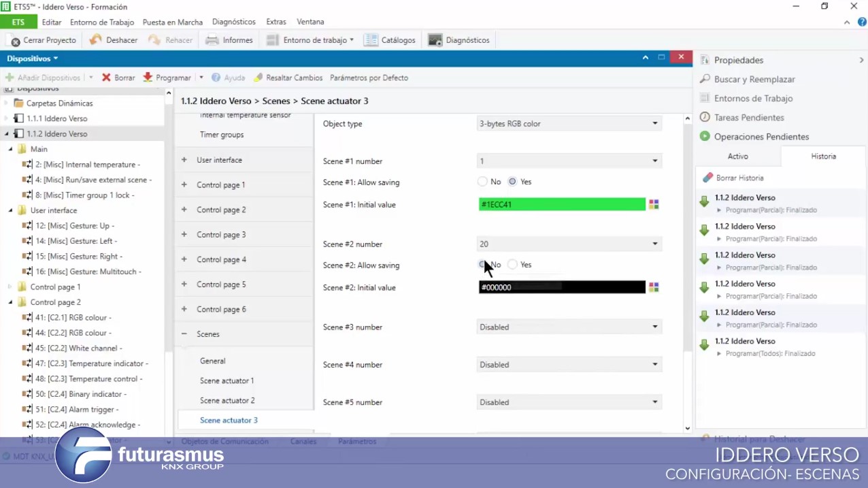This screenshot has width=868, height=488.
Task: Click Resaltar Cambios highlighter icon
Action: (x=258, y=78)
